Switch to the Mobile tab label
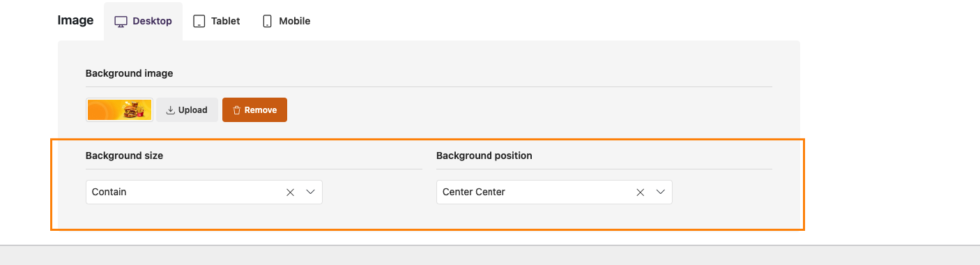Viewport: 980px width, 265px height. click(x=295, y=22)
